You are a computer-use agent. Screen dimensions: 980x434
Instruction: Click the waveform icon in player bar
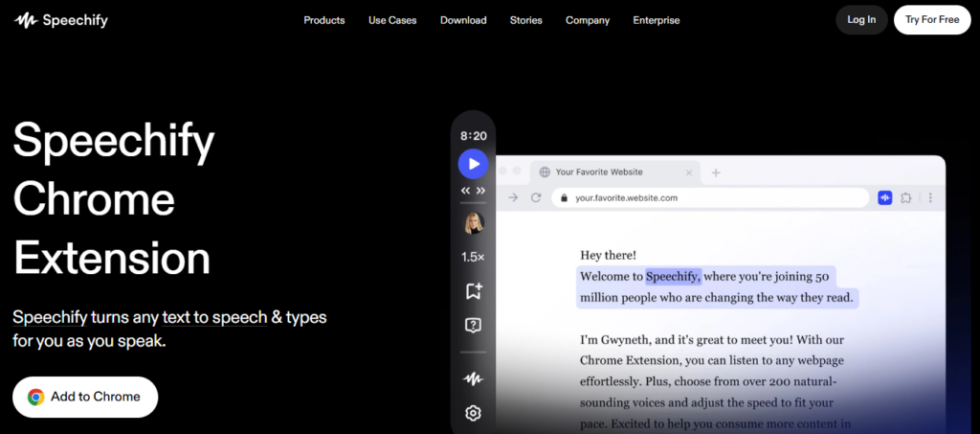[x=473, y=379]
